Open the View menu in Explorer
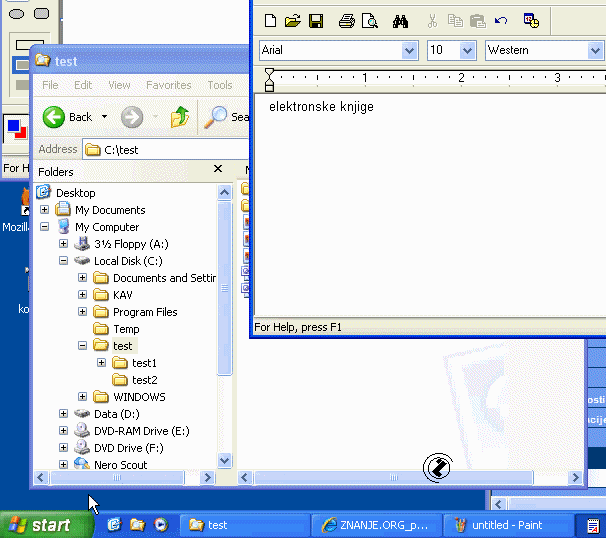Viewport: 606px width, 538px height. point(119,86)
